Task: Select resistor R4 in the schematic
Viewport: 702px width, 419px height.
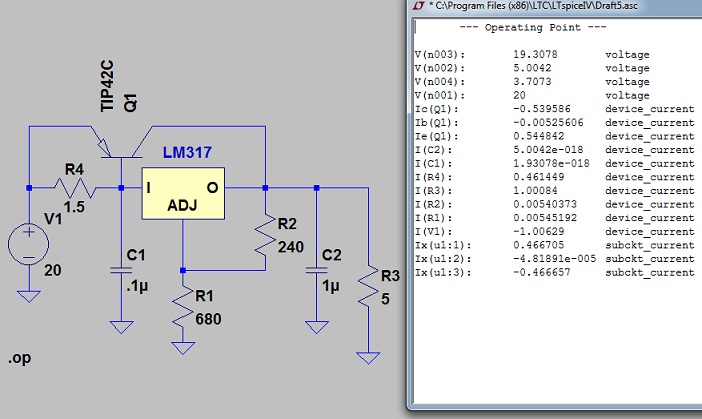Action: [73, 187]
